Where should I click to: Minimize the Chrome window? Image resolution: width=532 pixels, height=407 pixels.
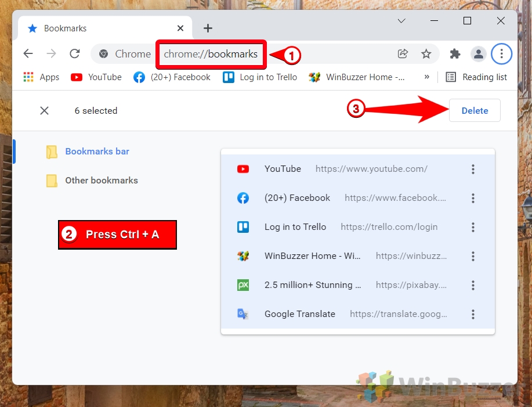coord(435,21)
